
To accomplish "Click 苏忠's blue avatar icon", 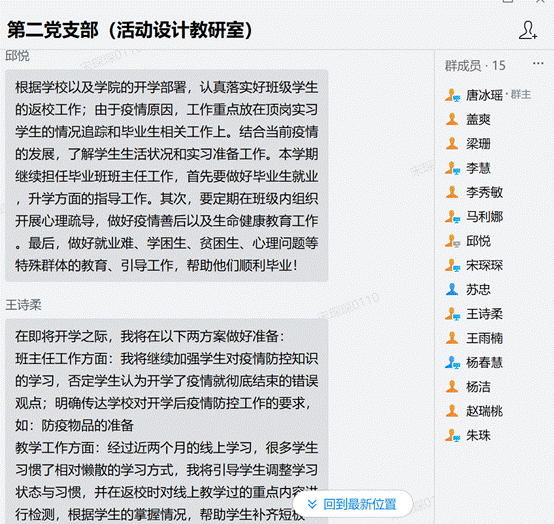I will point(452,289).
